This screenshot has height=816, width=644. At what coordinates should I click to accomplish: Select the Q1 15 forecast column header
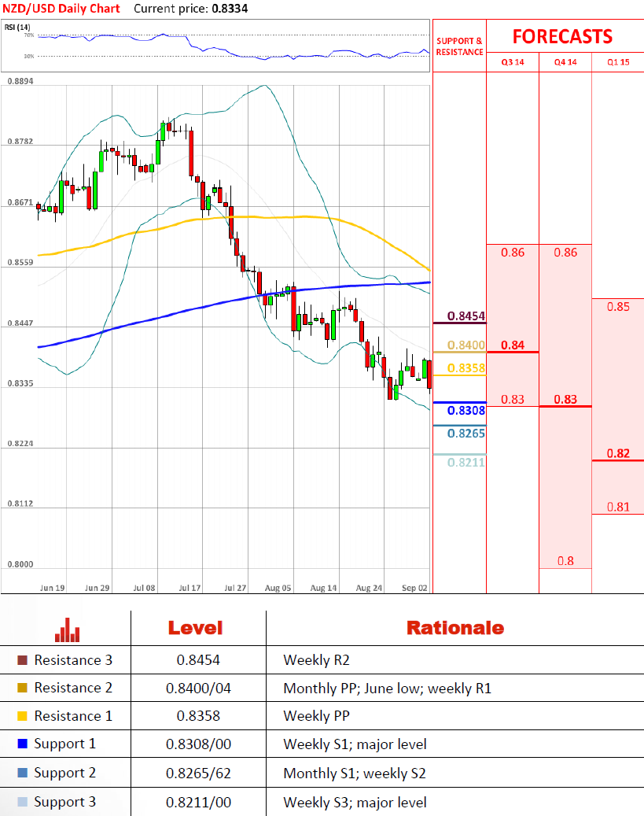618,62
